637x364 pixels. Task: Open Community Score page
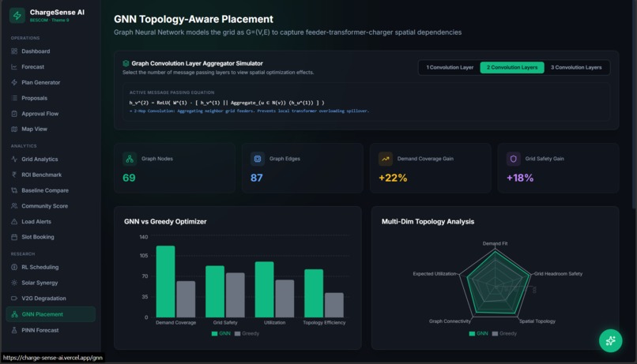tap(51, 206)
